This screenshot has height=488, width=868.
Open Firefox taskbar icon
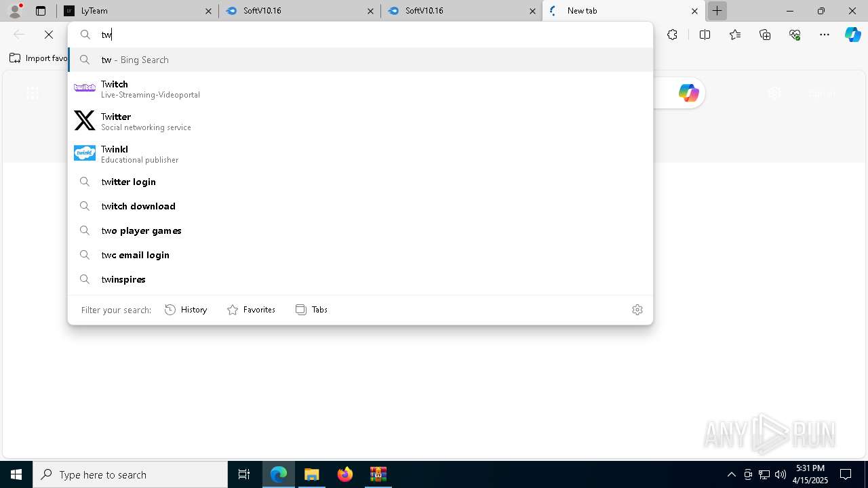pyautogui.click(x=345, y=474)
